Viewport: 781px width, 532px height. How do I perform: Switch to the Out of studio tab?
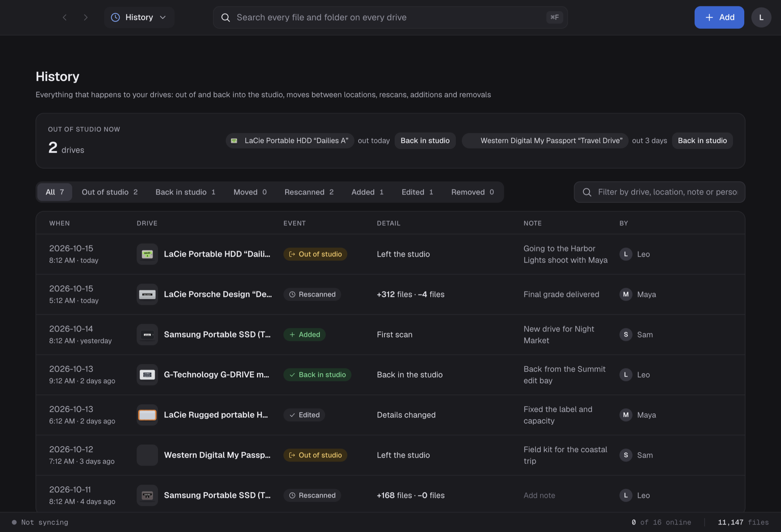(x=110, y=192)
